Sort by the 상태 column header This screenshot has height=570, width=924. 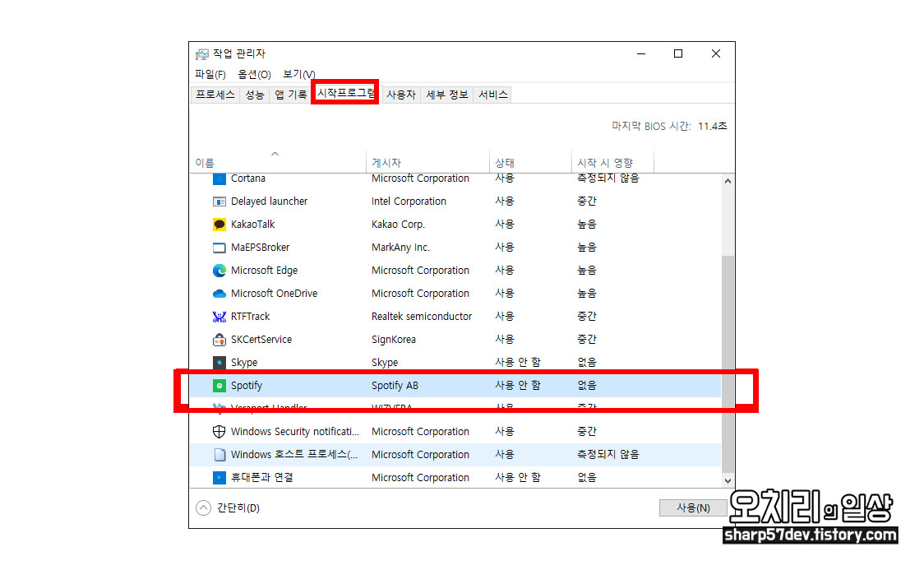point(530,162)
